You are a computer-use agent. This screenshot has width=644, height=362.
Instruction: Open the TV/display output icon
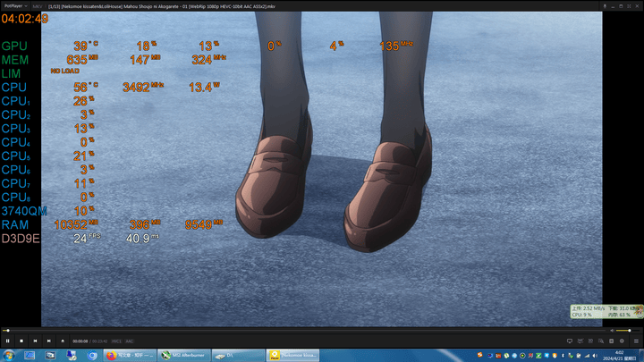pyautogui.click(x=570, y=341)
